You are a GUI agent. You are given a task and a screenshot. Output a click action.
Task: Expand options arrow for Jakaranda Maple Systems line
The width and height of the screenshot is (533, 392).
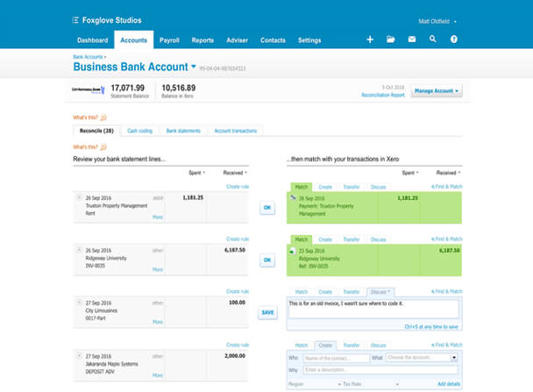coord(79,356)
